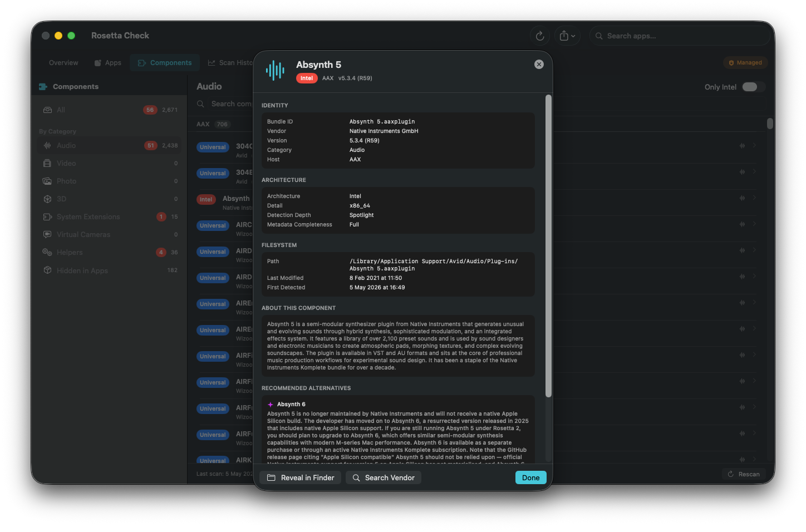
Task: Open the Helpers category icon
Action: click(x=47, y=253)
